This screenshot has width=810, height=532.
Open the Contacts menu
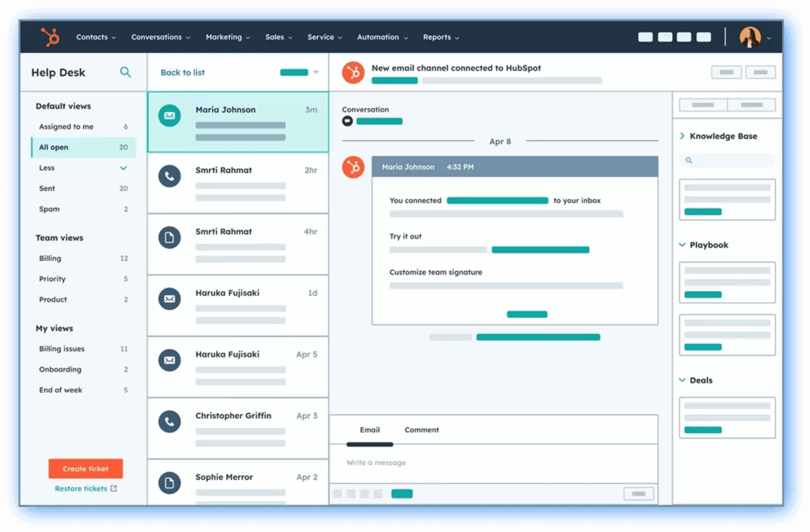96,37
